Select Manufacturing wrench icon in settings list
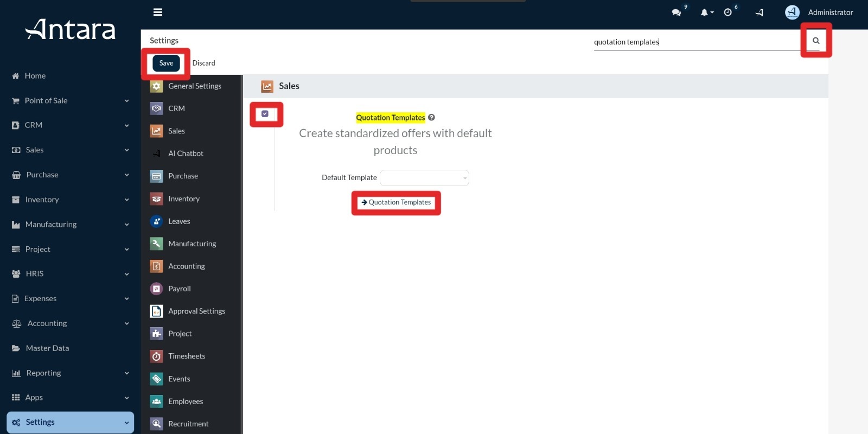The image size is (868, 434). click(x=156, y=244)
